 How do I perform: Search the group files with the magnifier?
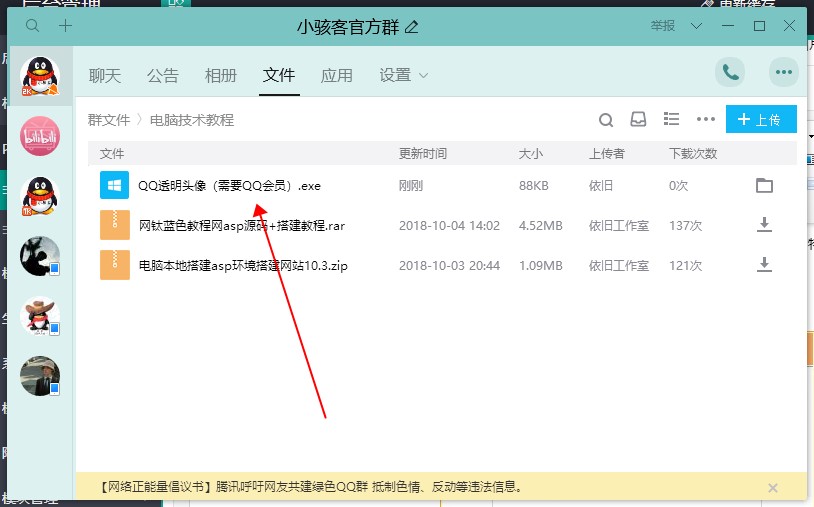coord(606,120)
